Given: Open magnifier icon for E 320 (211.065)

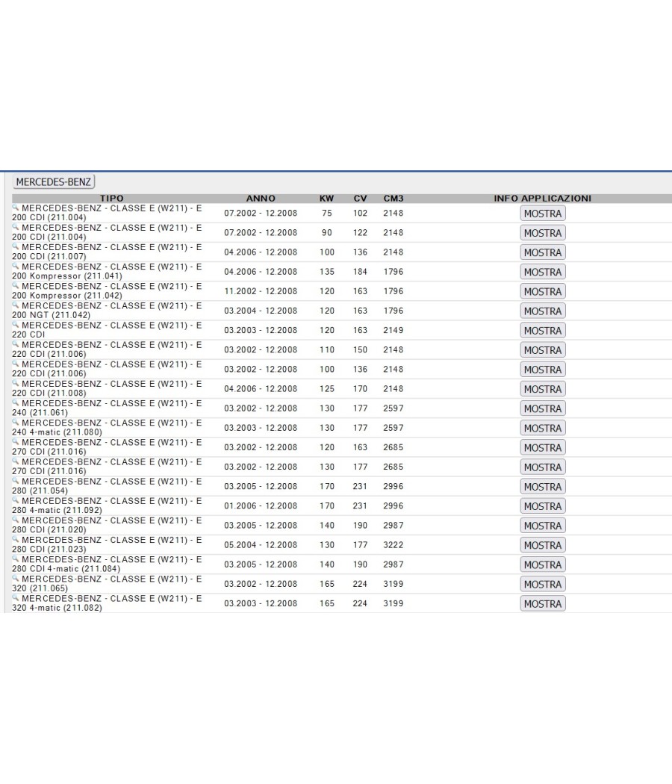Looking at the screenshot, I should point(16,577).
